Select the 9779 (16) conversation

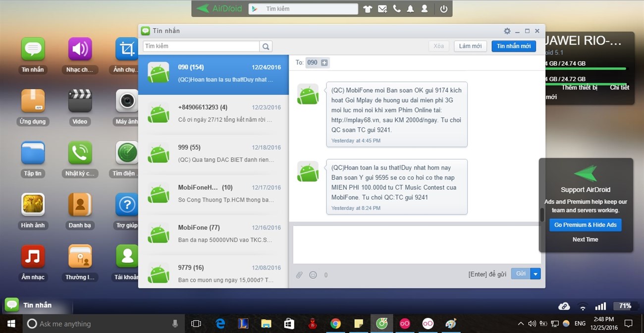pyautogui.click(x=214, y=272)
